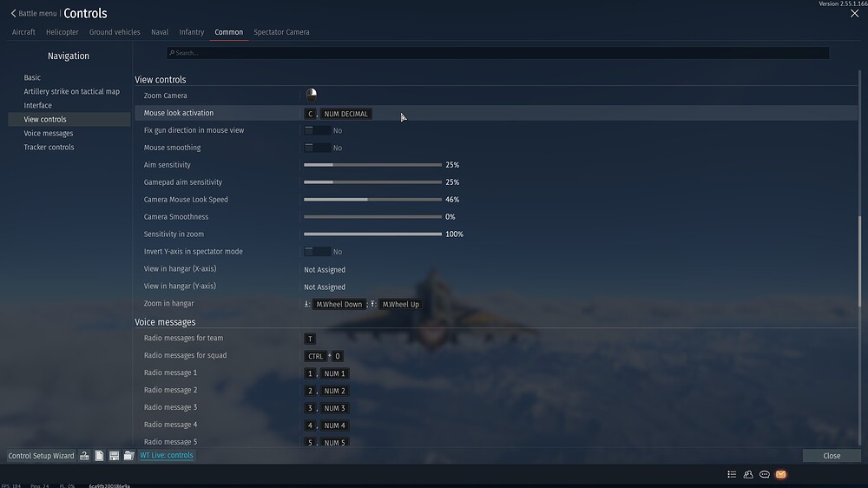The width and height of the screenshot is (868, 488).
Task: Adjust the Aim sensitivity slider
Action: (372, 164)
